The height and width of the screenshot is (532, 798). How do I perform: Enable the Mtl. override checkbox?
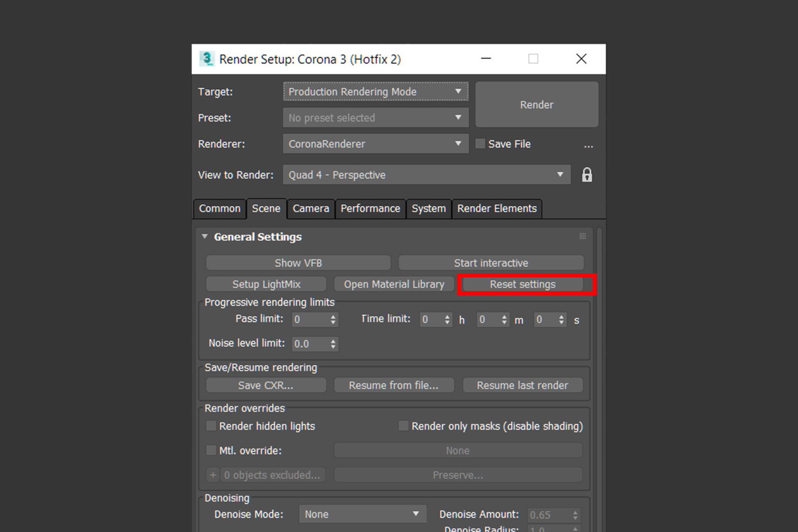tap(211, 450)
